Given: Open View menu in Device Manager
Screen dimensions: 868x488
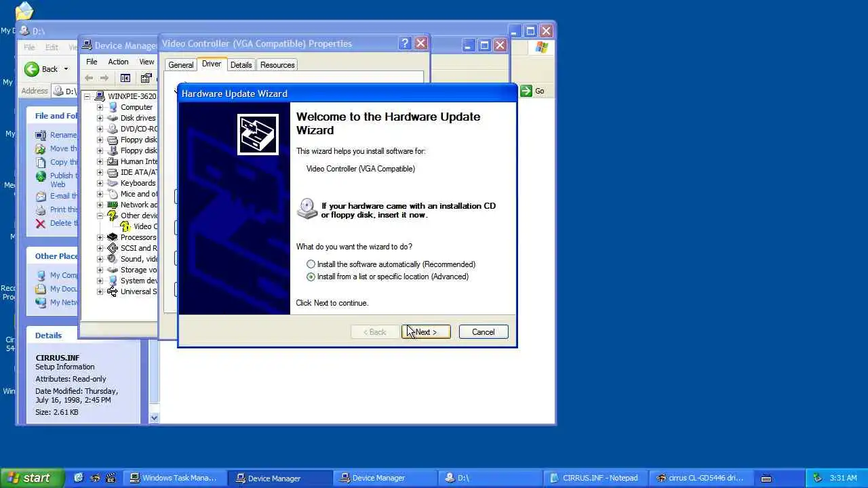Looking at the screenshot, I should point(146,62).
